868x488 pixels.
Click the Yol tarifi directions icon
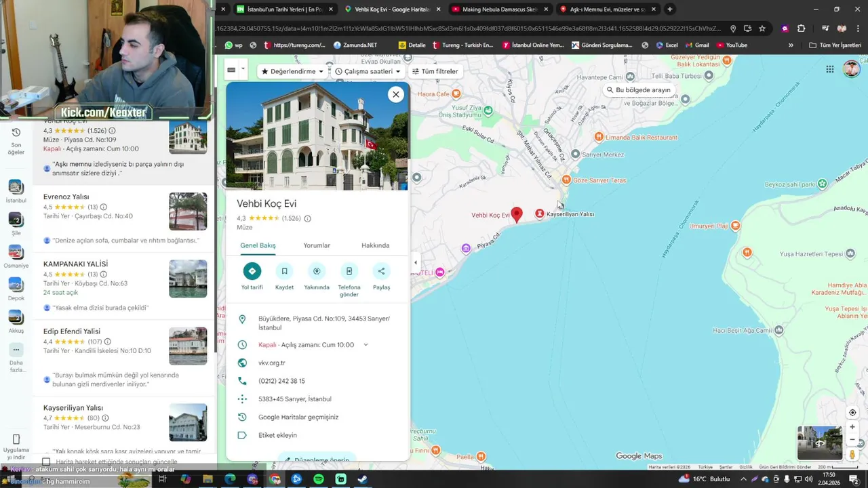252,271
